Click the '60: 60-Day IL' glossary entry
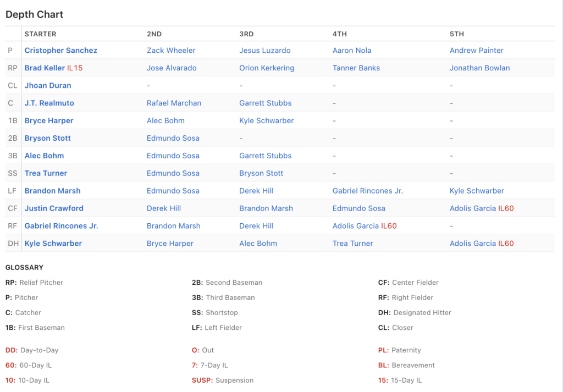The height and width of the screenshot is (392, 563). pyautogui.click(x=29, y=366)
